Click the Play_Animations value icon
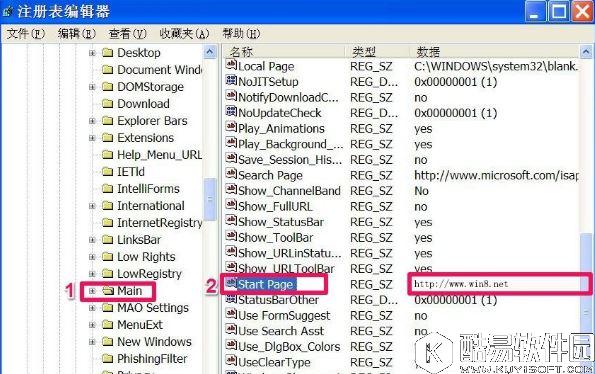Image resolution: width=595 pixels, height=374 pixels. coord(231,127)
